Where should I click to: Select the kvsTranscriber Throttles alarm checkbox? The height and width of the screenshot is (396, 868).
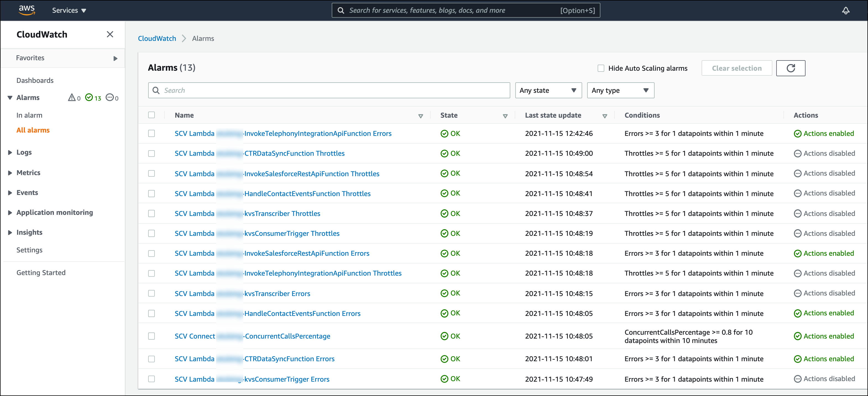point(152,213)
